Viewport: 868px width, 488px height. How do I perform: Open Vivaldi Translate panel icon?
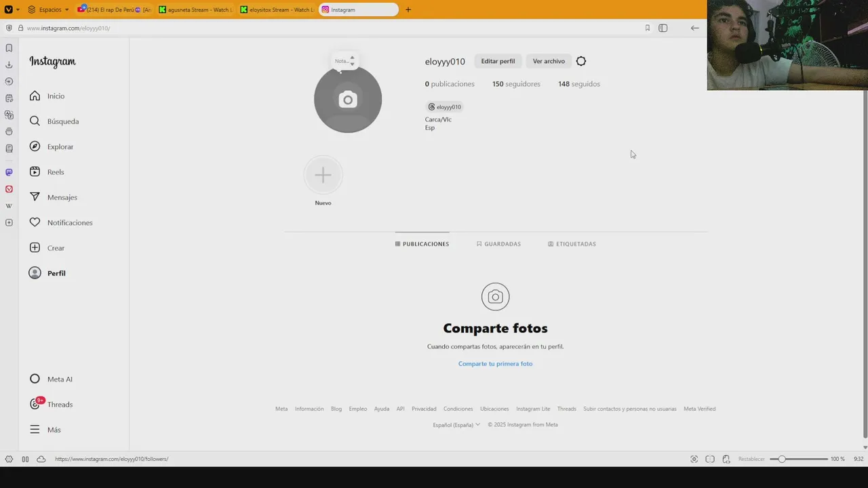coord(9,115)
